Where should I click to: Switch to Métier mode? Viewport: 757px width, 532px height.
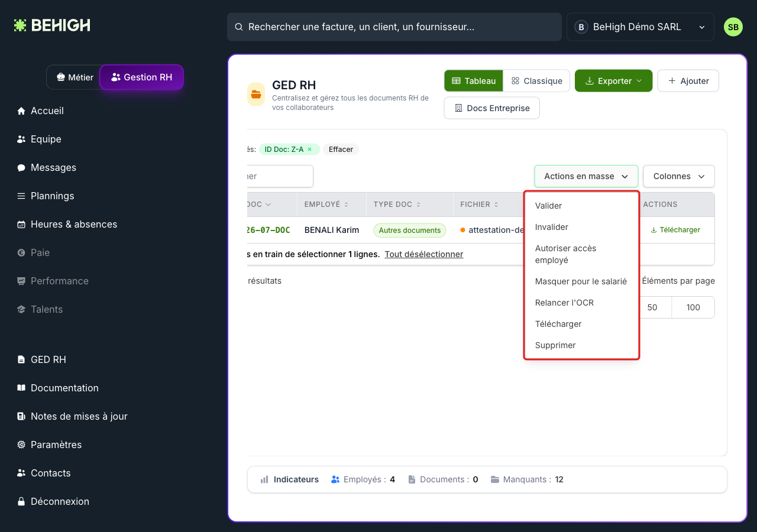click(x=74, y=77)
